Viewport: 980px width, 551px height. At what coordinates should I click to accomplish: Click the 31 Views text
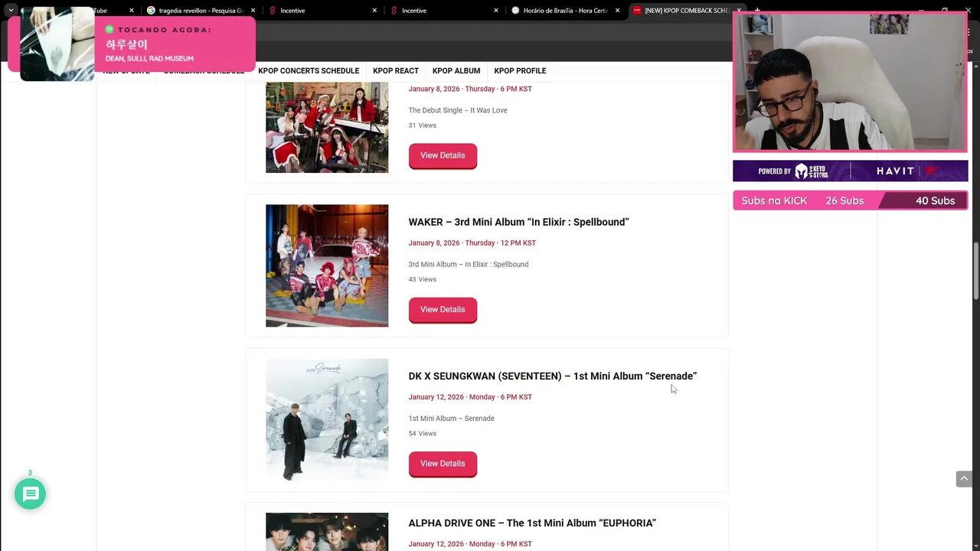[422, 126]
